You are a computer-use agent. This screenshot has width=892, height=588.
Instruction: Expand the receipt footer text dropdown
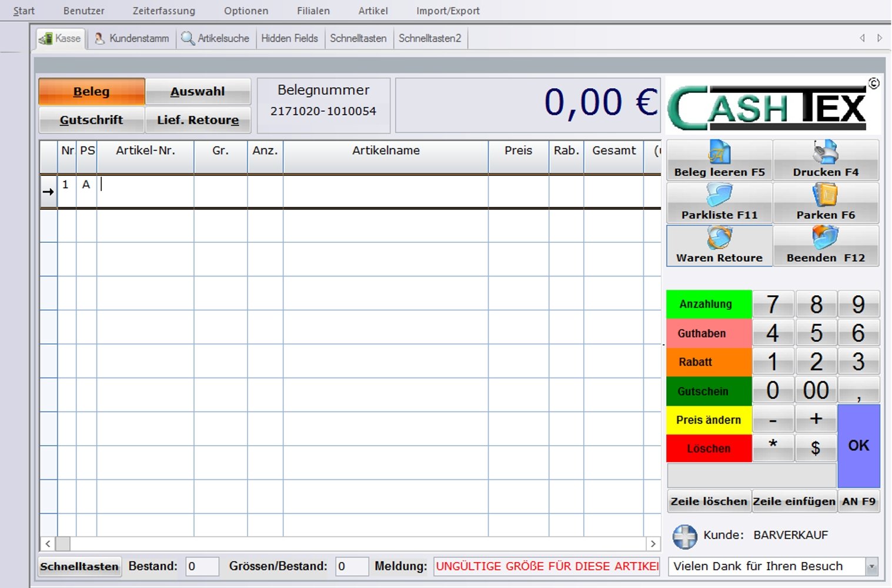pos(872,567)
